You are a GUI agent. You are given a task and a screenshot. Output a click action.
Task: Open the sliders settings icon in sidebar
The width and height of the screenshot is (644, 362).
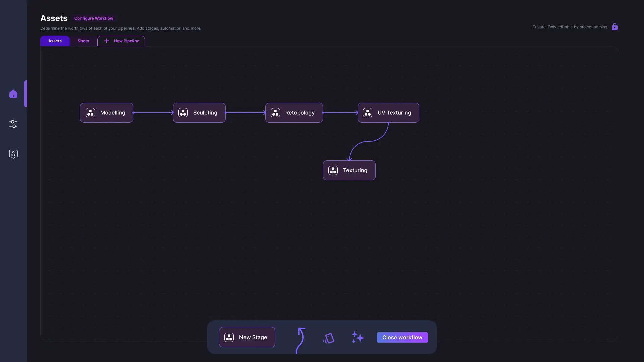[13, 124]
